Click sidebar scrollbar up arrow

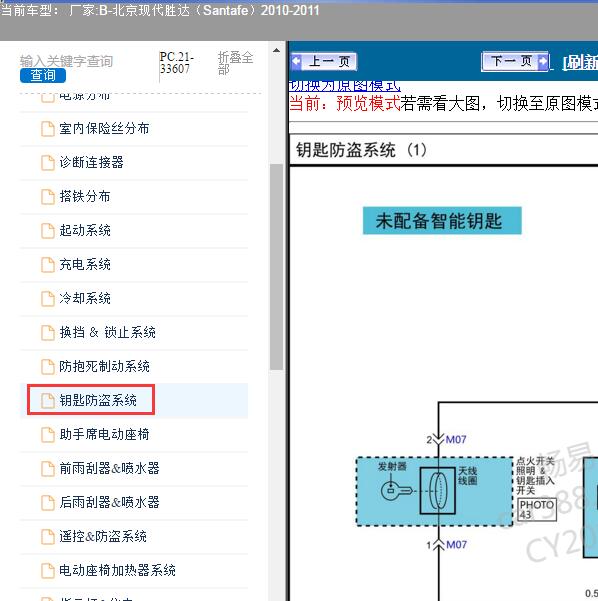tap(276, 51)
